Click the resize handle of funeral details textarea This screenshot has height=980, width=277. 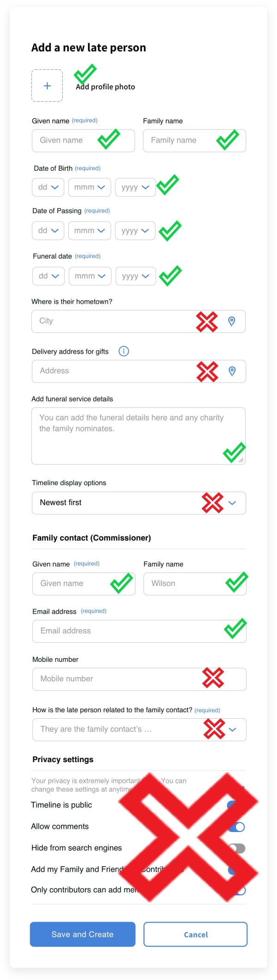click(x=241, y=461)
